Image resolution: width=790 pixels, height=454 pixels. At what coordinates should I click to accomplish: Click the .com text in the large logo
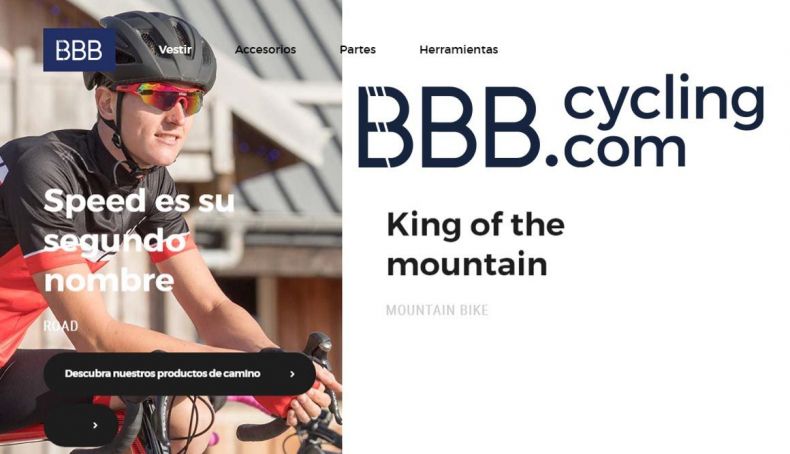(615, 150)
